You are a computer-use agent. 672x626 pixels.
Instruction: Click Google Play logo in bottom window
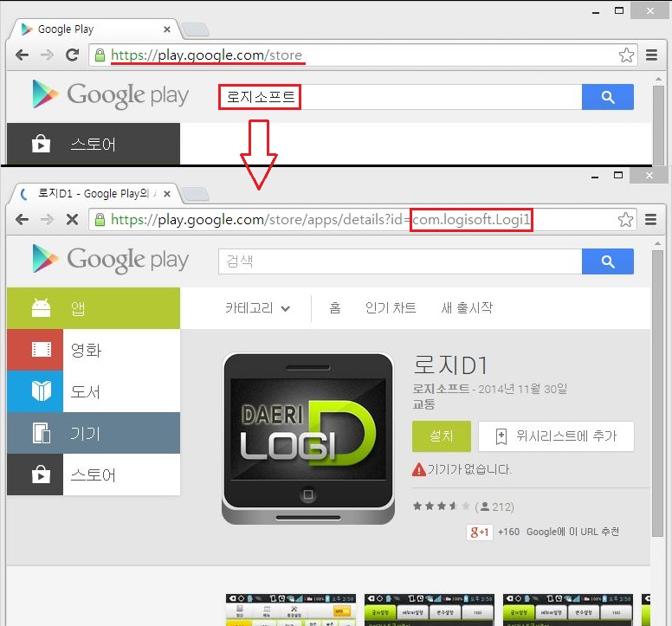tap(111, 259)
